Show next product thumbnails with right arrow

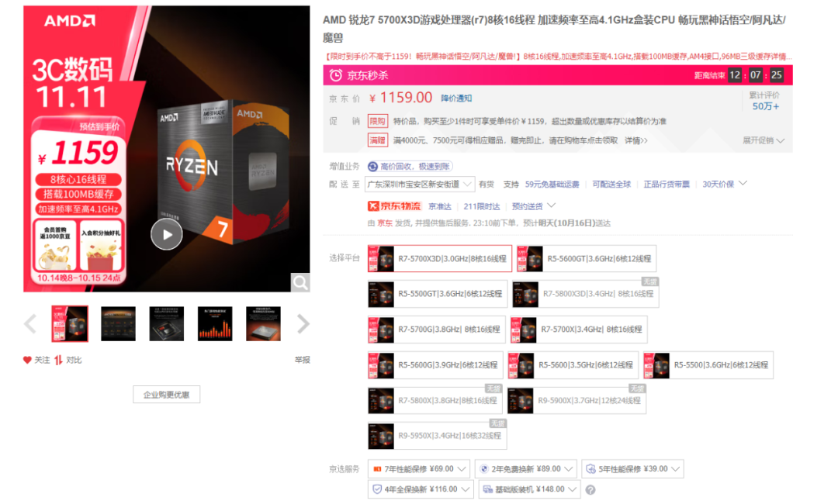pyautogui.click(x=303, y=323)
